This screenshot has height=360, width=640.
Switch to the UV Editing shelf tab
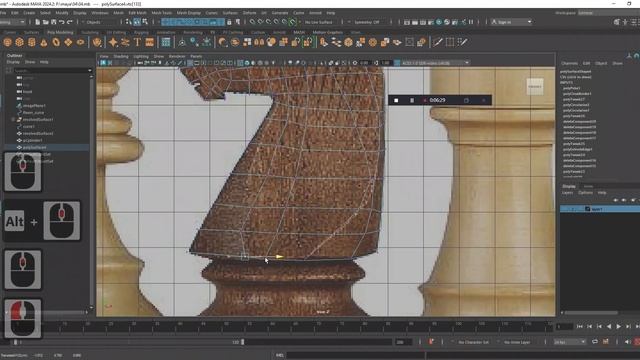pos(116,32)
